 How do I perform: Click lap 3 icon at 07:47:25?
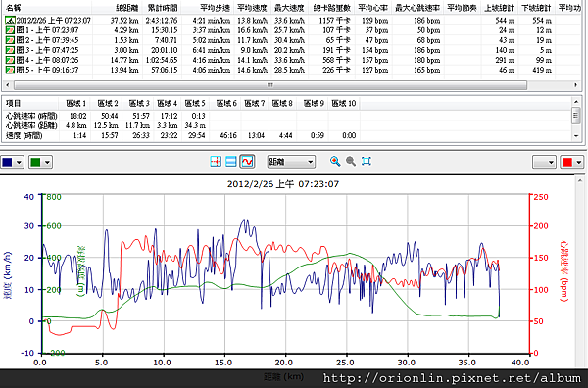10,50
